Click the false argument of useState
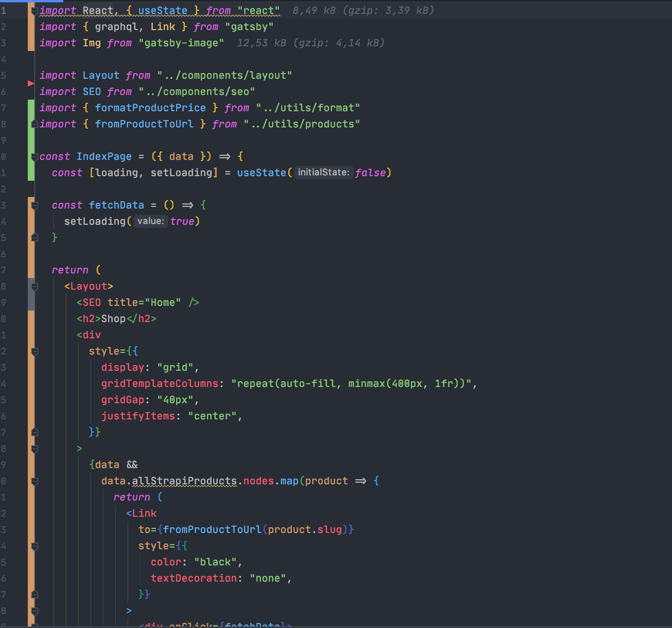The image size is (672, 628). [370, 173]
